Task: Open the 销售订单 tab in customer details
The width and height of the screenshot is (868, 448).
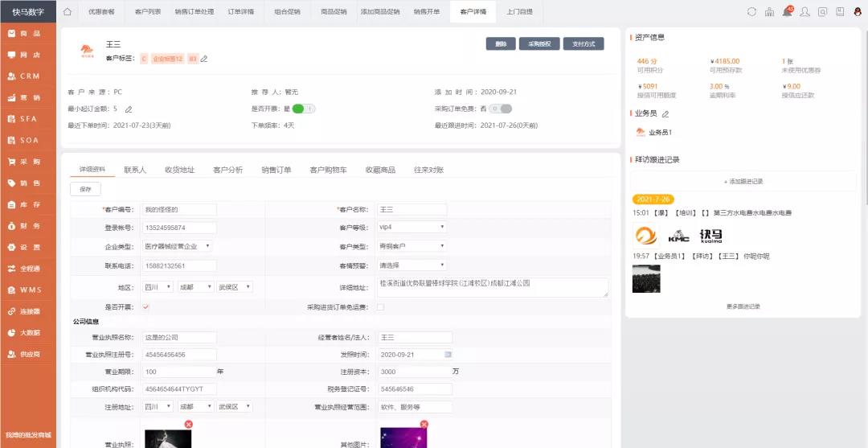Action: point(276,171)
